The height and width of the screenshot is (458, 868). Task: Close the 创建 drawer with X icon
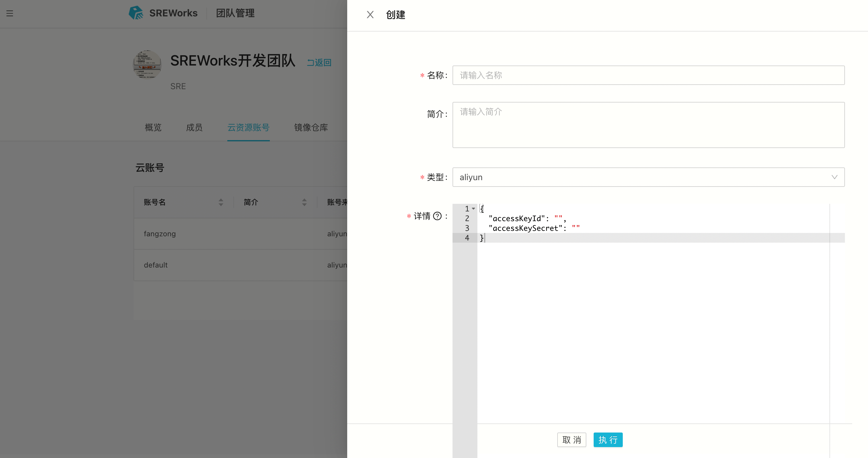click(370, 15)
